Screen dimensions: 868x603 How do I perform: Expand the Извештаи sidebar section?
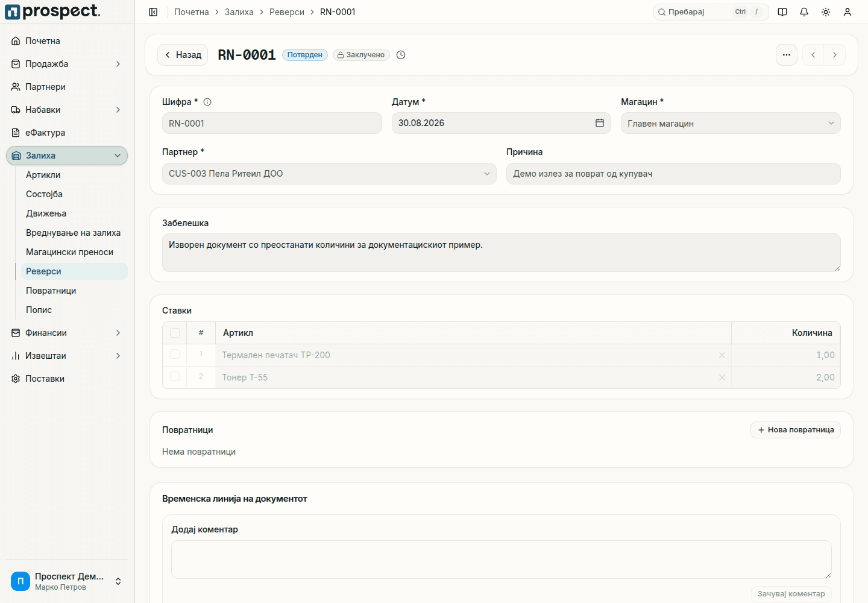(x=67, y=356)
